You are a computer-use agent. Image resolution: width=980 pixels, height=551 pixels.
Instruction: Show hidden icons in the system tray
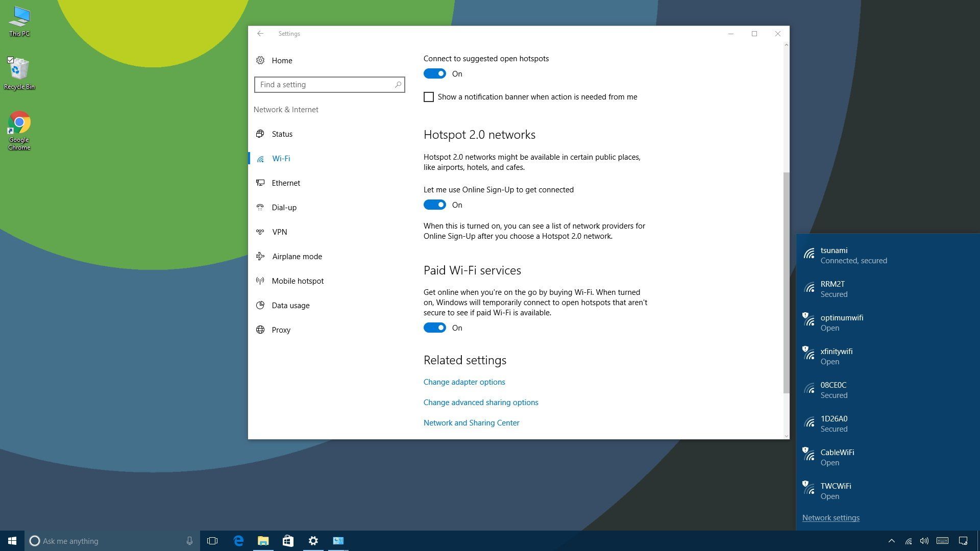(x=891, y=541)
